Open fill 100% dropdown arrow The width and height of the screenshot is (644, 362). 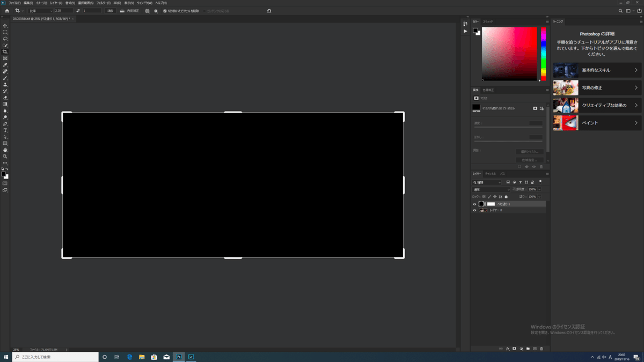540,197
